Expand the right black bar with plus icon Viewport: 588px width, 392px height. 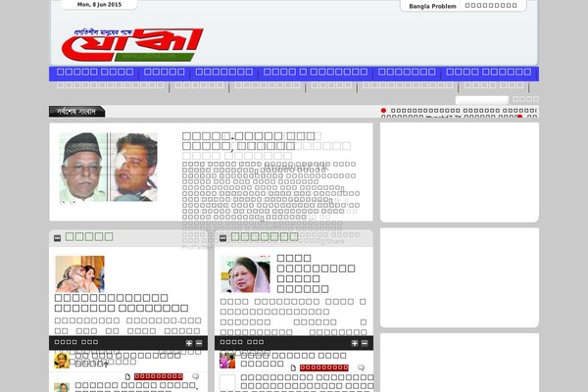click(x=355, y=343)
